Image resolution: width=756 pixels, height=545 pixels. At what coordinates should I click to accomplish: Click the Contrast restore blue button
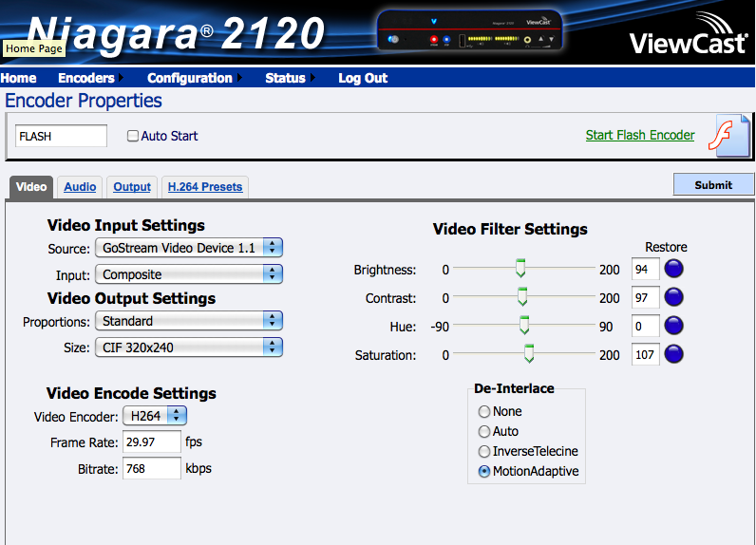point(673,298)
